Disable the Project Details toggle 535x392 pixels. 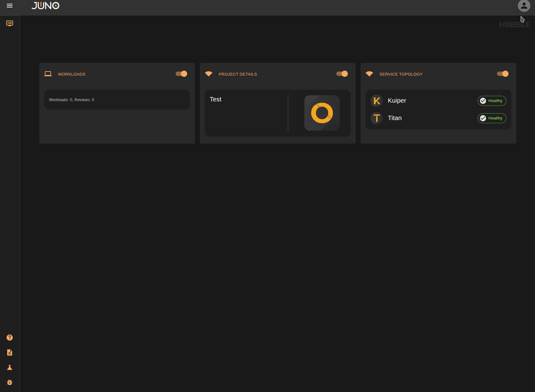coord(342,74)
